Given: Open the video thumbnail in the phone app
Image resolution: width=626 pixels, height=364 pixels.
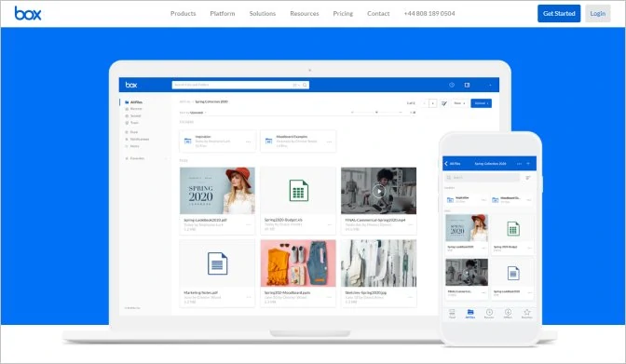Looking at the screenshot, I should 467,272.
